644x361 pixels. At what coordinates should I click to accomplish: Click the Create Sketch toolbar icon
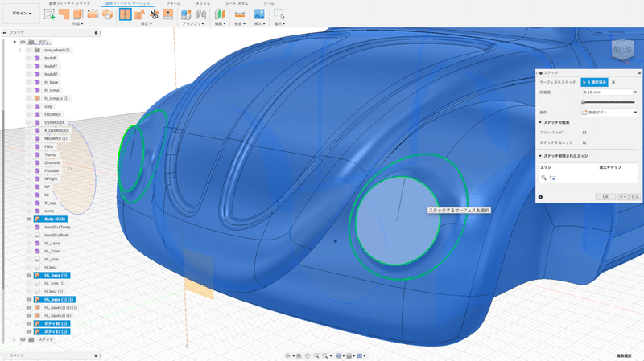(x=49, y=14)
